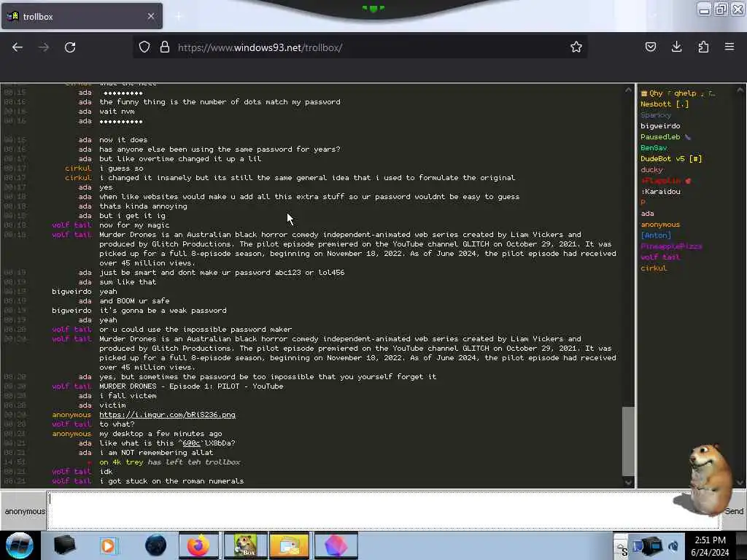Select the trollbox tab
The image size is (747, 560).
[x=82, y=16]
